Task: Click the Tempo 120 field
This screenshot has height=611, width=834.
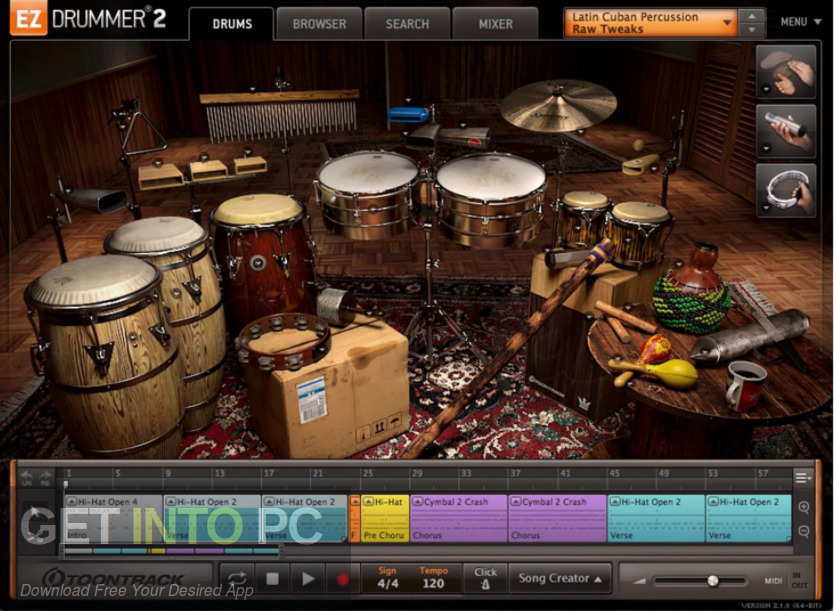Action: click(433, 579)
